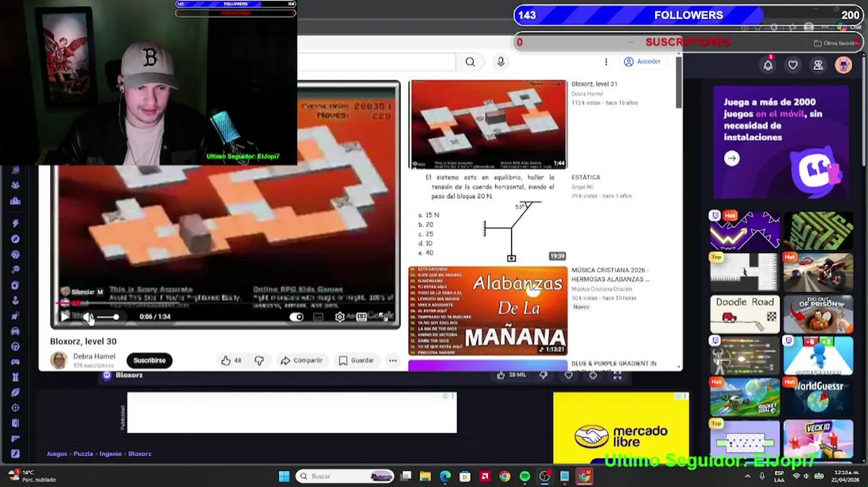Mute the video using the speaker icon
The width and height of the screenshot is (868, 487).
coord(88,317)
